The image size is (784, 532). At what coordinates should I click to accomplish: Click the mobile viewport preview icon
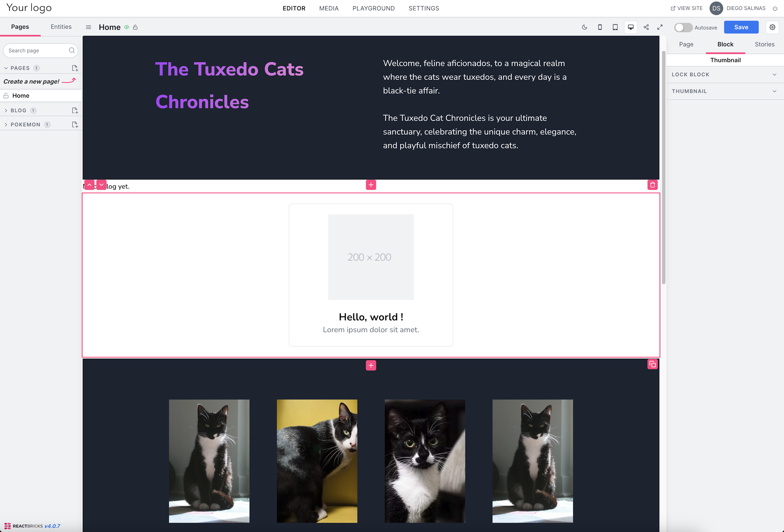click(600, 27)
